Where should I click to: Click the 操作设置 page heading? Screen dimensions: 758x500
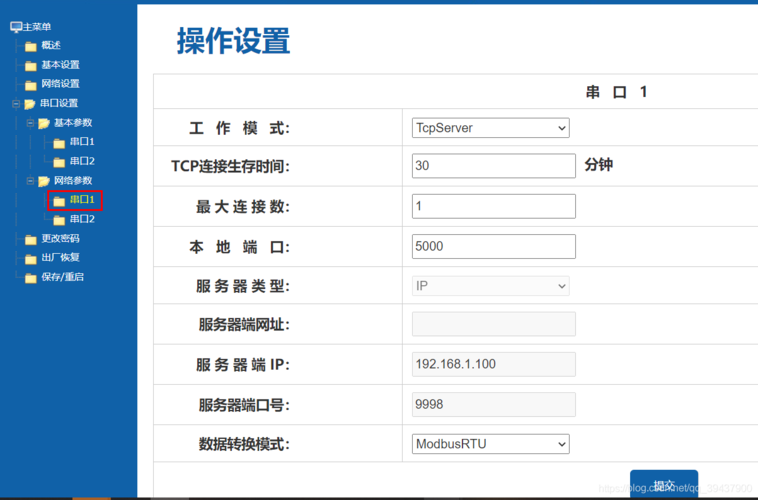click(x=233, y=41)
